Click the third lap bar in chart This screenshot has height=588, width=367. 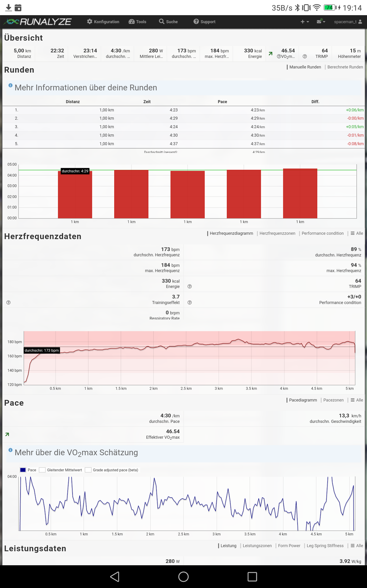[187, 194]
